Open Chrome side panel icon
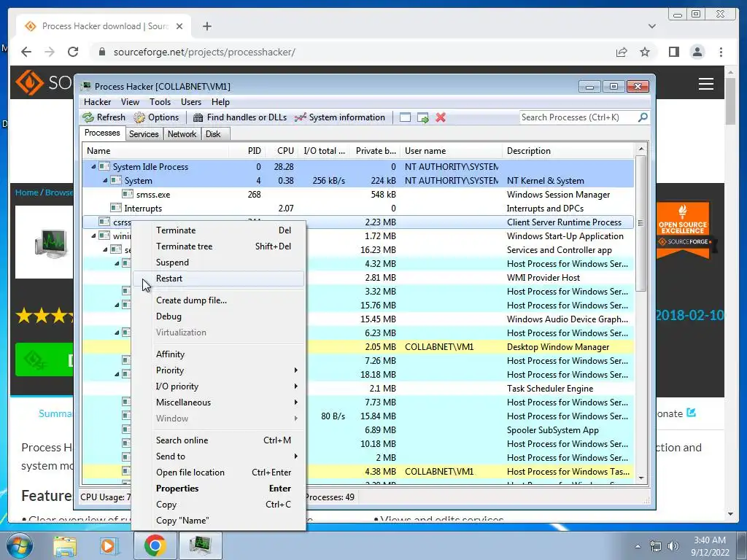747x560 pixels. click(673, 52)
